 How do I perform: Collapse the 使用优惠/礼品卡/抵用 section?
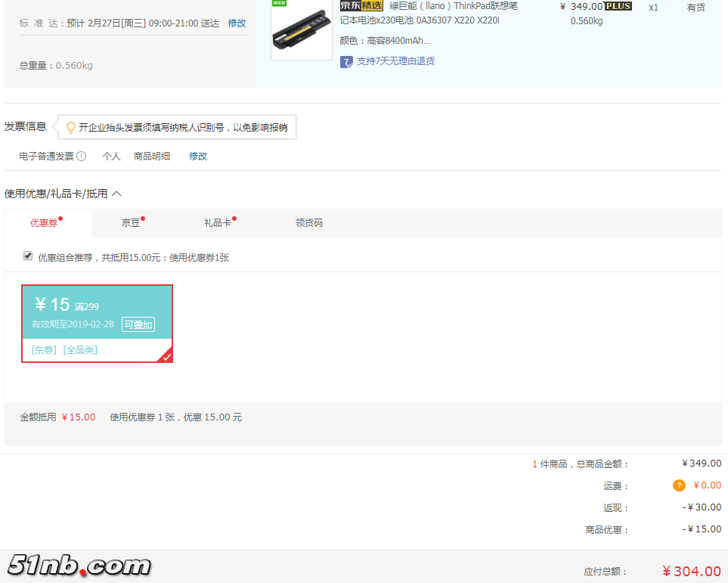(x=116, y=194)
